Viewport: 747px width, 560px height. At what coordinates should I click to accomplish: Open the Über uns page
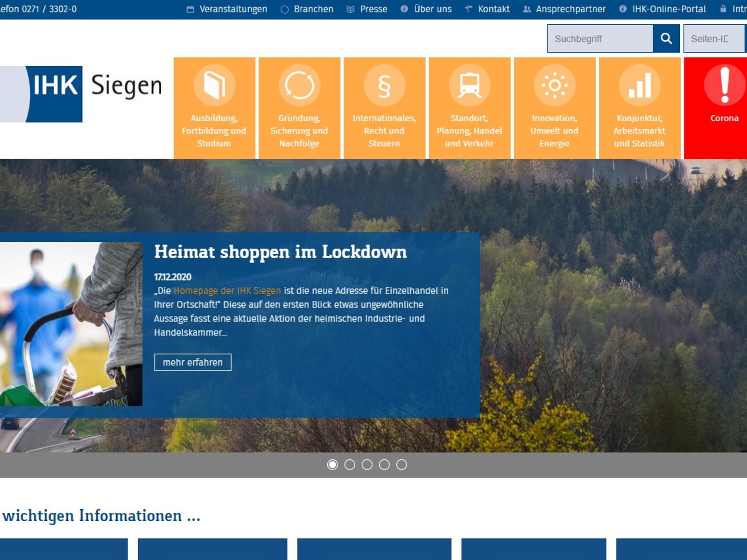(433, 9)
